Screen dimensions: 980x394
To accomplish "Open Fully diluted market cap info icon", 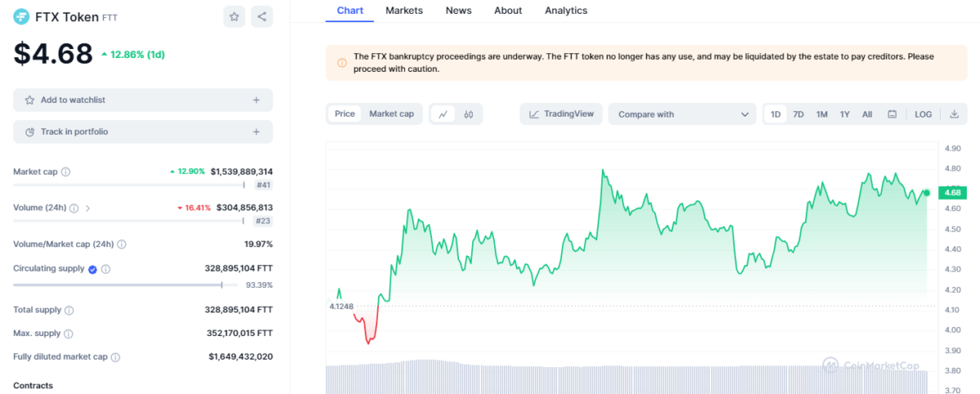I will click(x=116, y=357).
